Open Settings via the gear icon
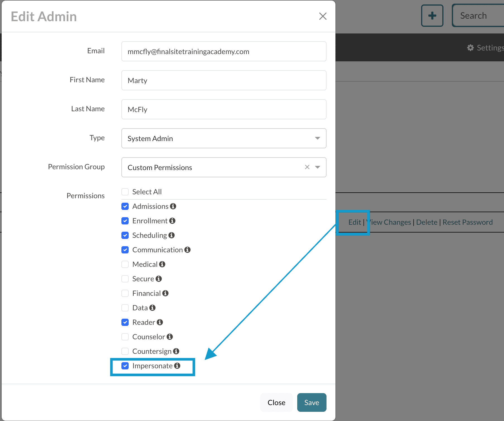 point(471,48)
